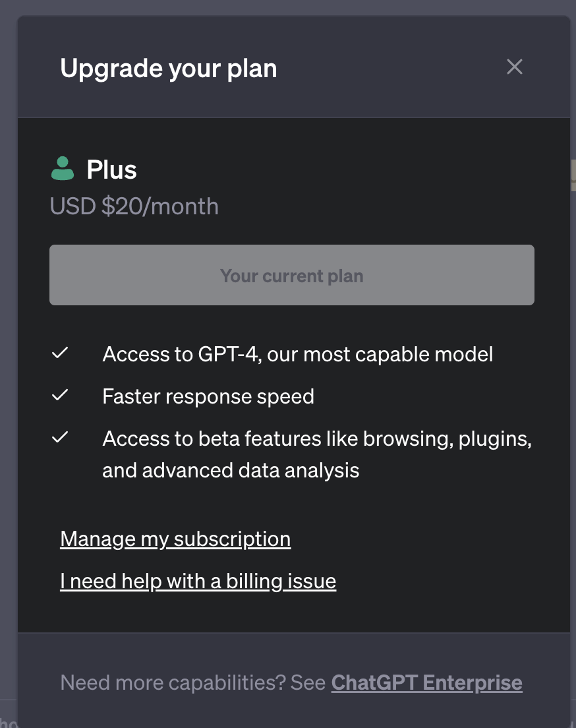
Task: Click the advanced data analysis text line
Action: click(231, 470)
